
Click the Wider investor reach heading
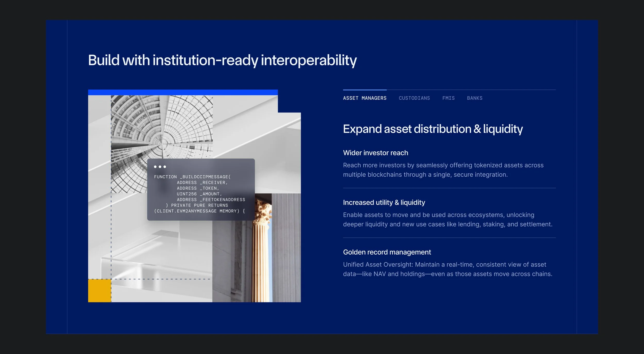coord(375,153)
